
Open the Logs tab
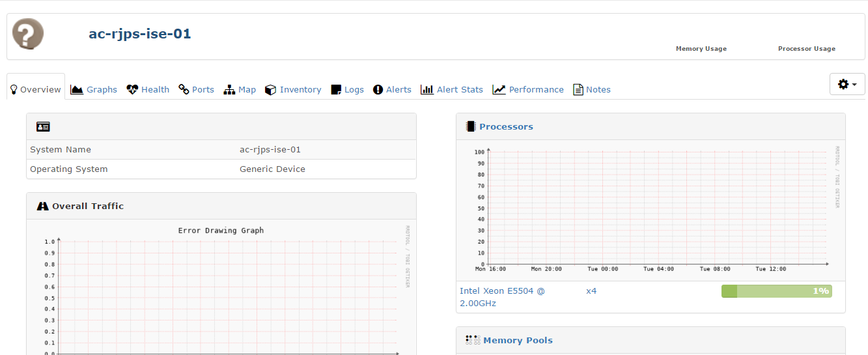point(348,89)
